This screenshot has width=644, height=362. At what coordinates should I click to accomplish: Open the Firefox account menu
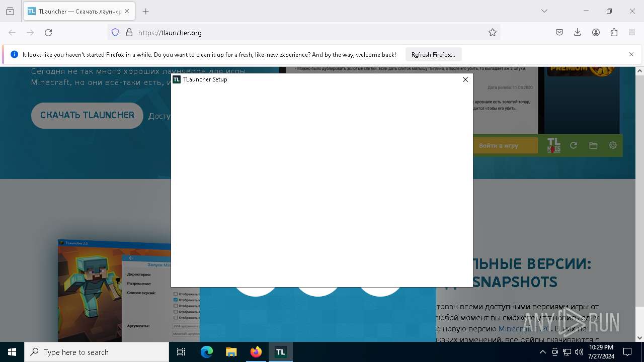tap(596, 33)
